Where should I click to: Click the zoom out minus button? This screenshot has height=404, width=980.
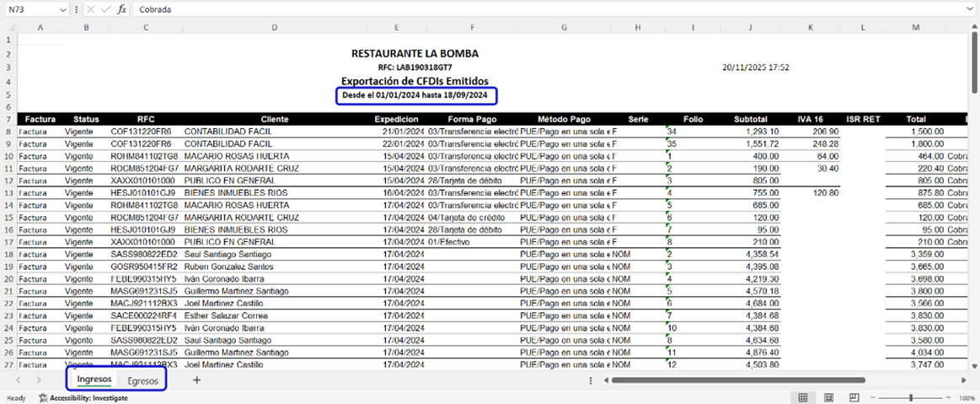[874, 398]
